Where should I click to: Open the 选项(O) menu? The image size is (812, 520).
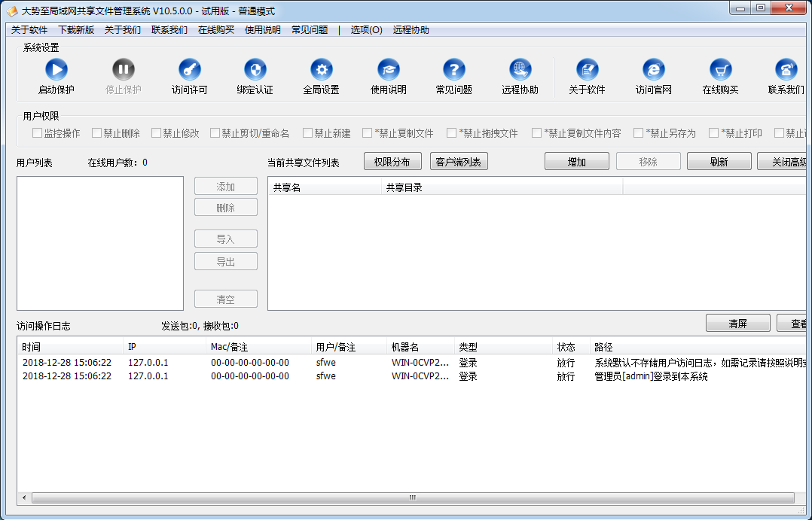pos(365,29)
